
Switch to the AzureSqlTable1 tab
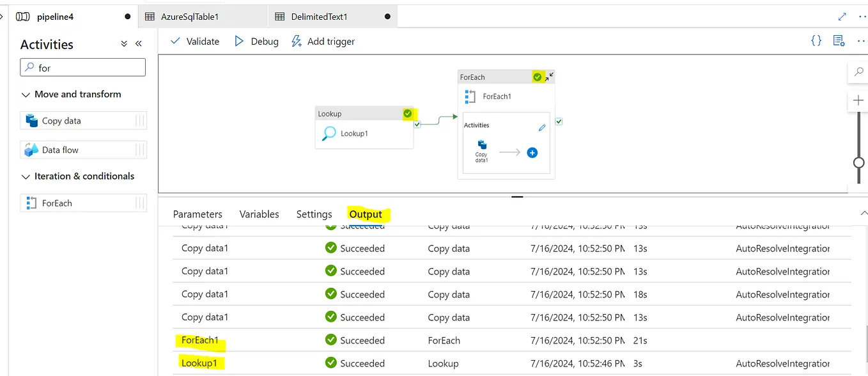[x=182, y=17]
